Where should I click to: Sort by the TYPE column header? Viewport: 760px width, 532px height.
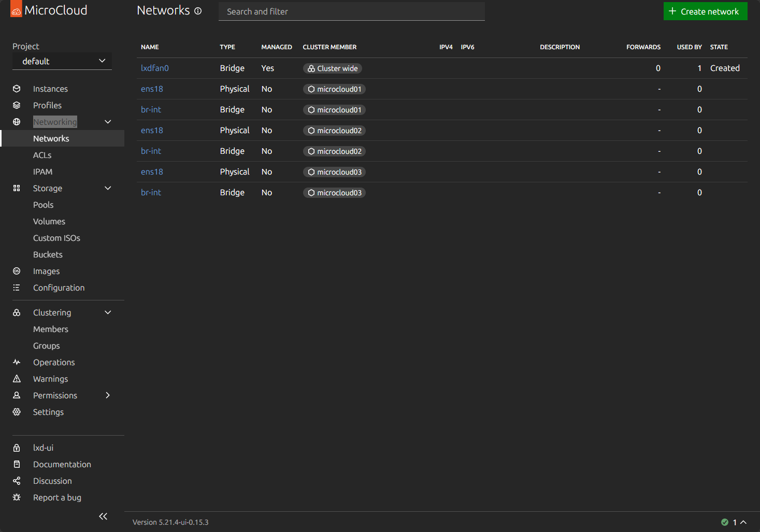(x=227, y=47)
